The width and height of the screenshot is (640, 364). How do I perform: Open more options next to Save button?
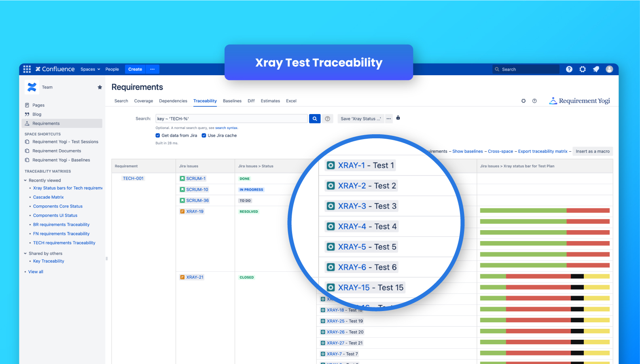[389, 119]
